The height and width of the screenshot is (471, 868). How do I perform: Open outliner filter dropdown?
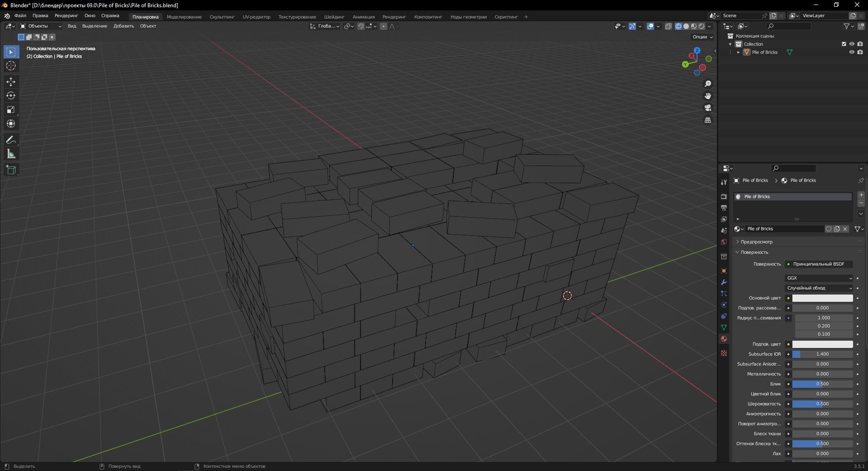tap(849, 26)
